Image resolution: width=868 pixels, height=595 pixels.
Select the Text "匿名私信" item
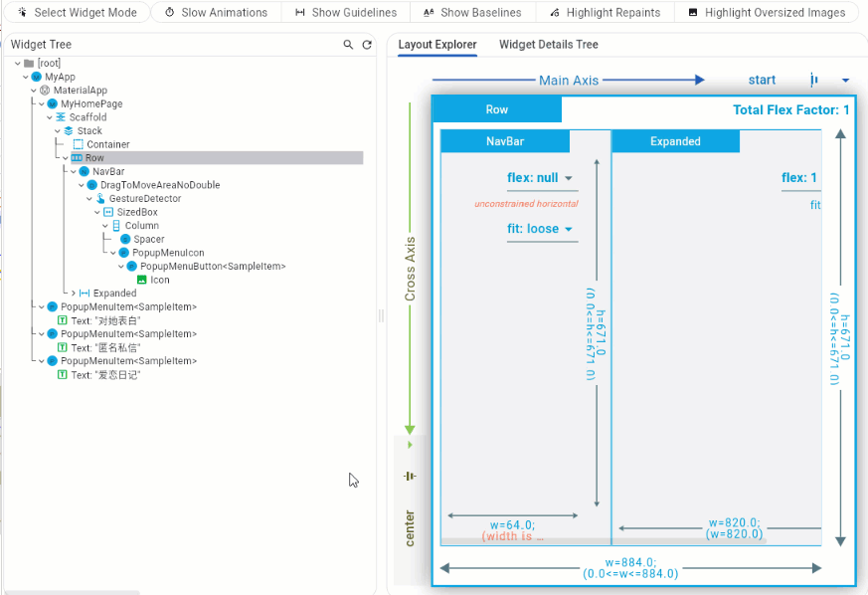tap(105, 348)
